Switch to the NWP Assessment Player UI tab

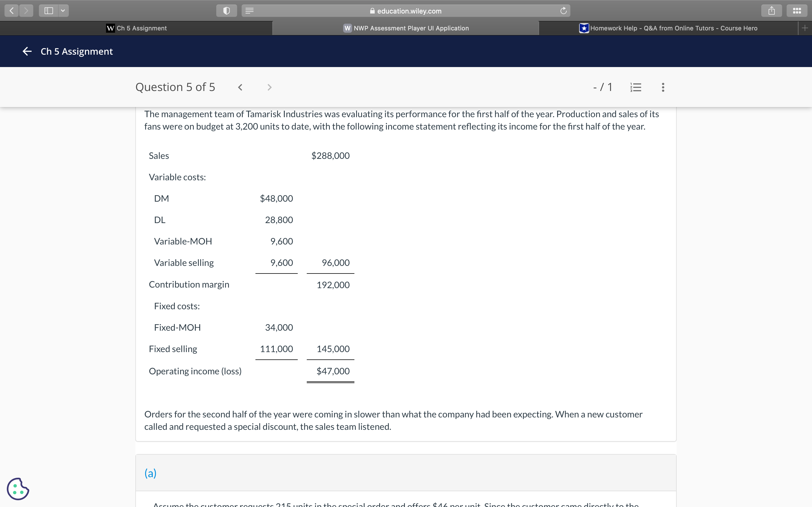406,28
